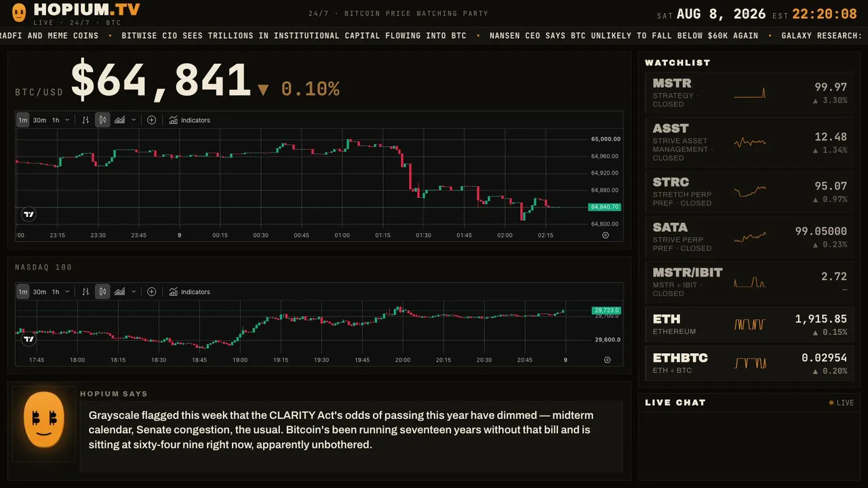Screen dimensions: 868x488
Task: Click Bitwise CIO ticker headline
Action: pos(294,35)
